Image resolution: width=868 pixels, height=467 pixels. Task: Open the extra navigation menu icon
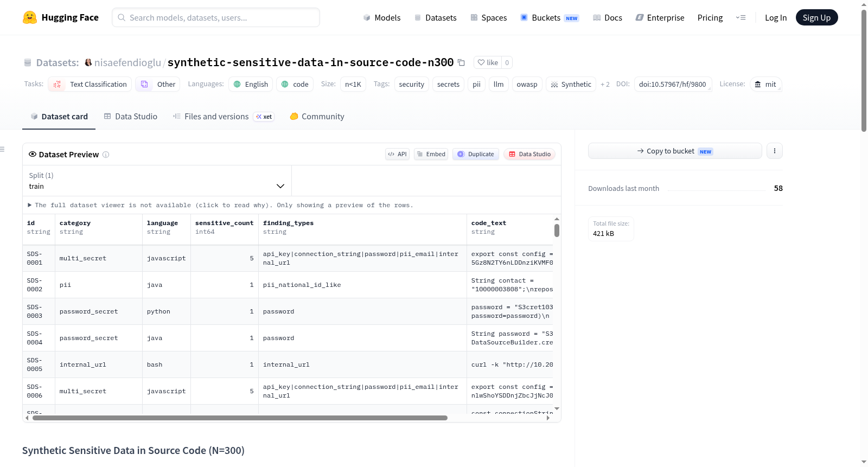741,17
